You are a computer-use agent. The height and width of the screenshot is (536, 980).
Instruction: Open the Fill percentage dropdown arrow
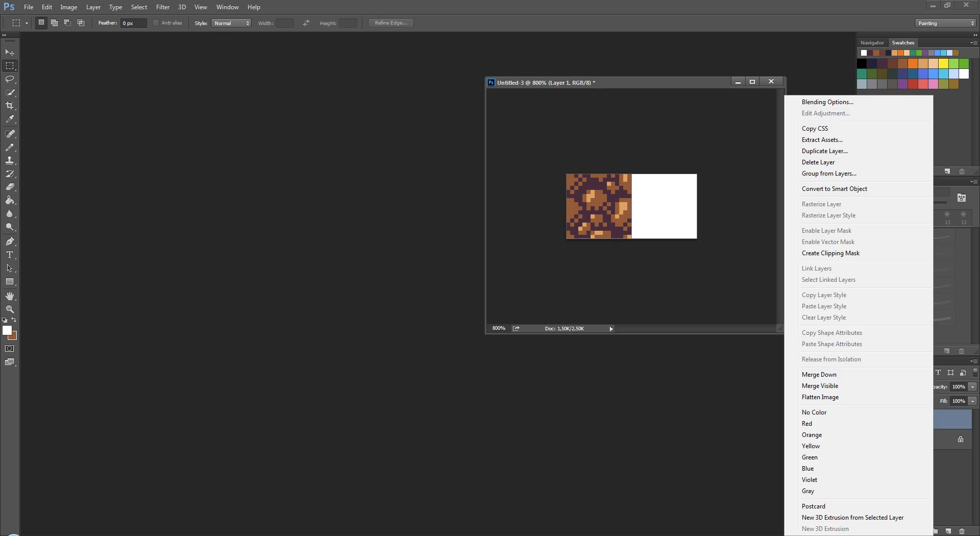click(x=973, y=401)
